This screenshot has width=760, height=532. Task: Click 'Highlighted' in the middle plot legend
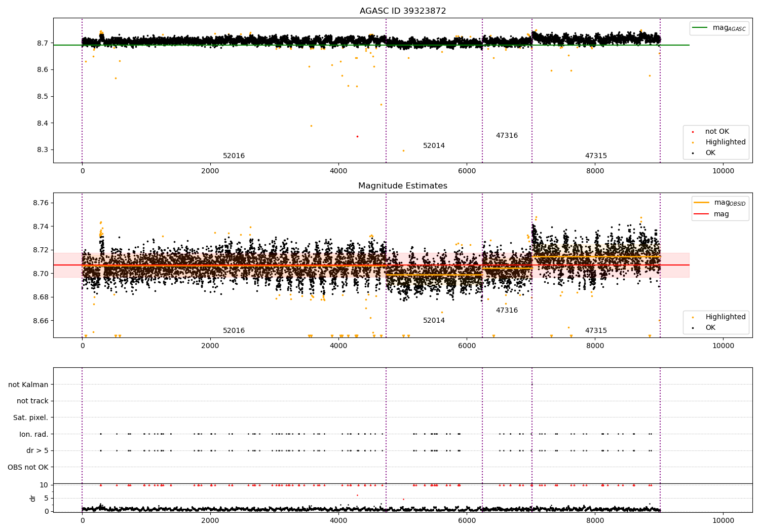click(719, 317)
